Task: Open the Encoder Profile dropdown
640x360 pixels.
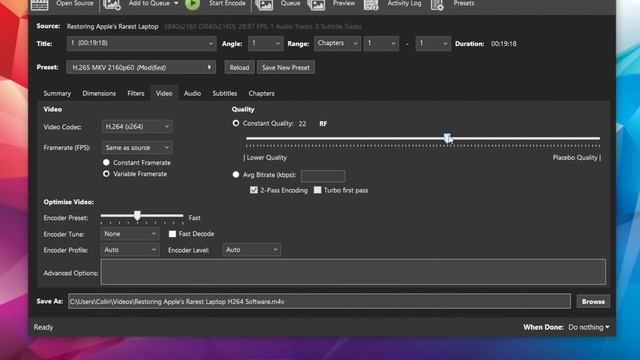Action: (x=129, y=250)
